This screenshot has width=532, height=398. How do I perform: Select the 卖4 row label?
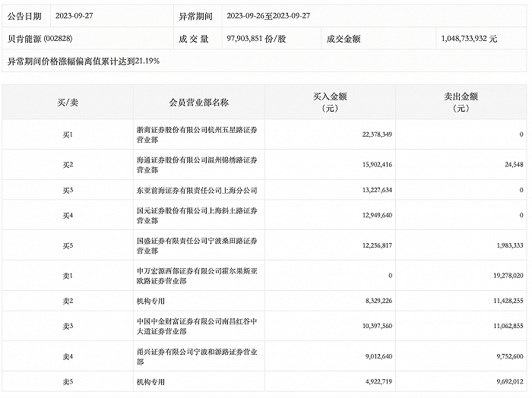[x=68, y=357]
